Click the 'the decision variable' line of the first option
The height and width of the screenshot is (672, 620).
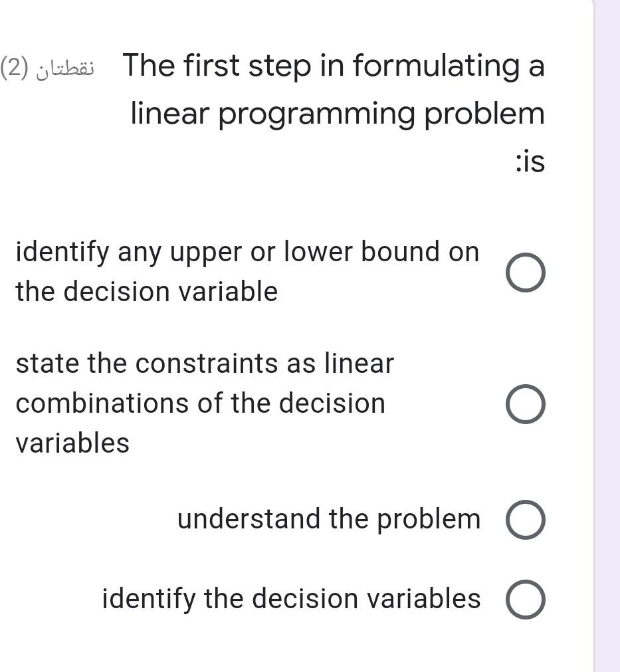tap(147, 291)
